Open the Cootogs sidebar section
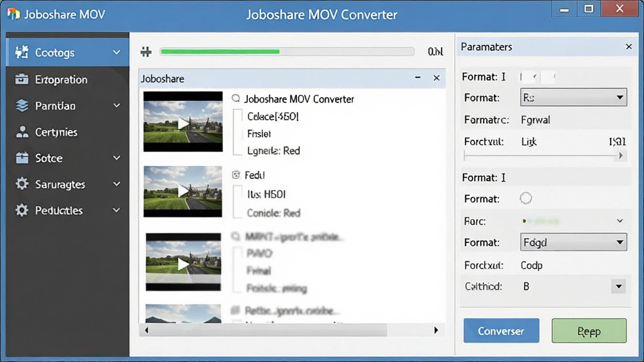This screenshot has height=362, width=644. [67, 52]
